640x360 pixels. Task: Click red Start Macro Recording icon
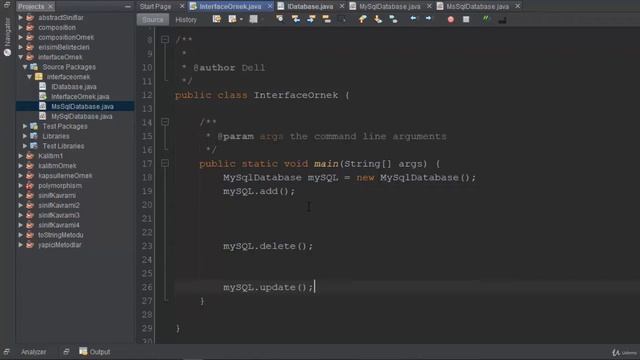451,19
